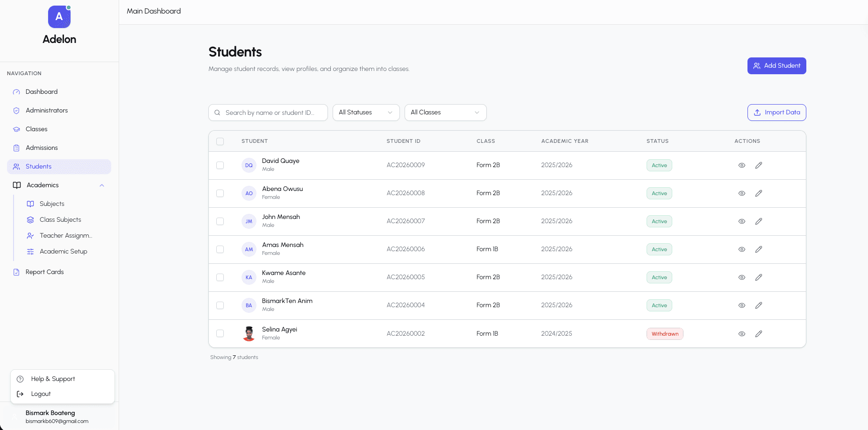Click the Adelon app logo icon

[59, 17]
